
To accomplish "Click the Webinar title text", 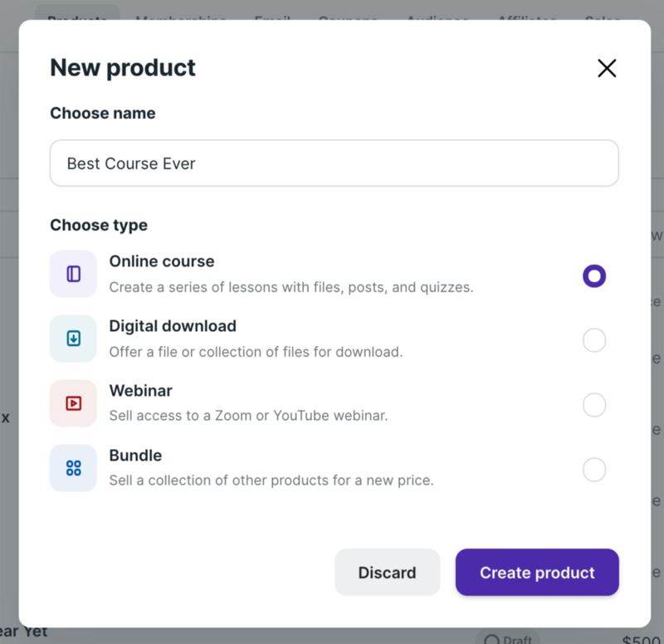I will [140, 391].
